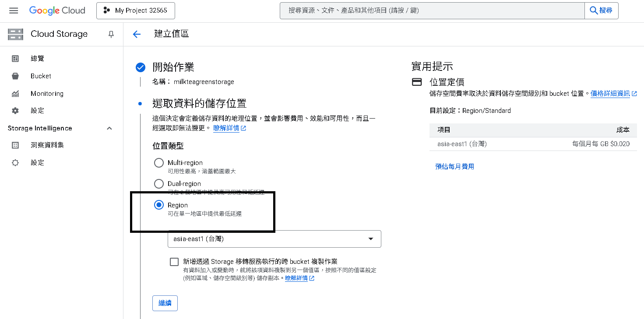This screenshot has width=644, height=319.
Task: Click the 建立值區 page title
Action: point(172,34)
